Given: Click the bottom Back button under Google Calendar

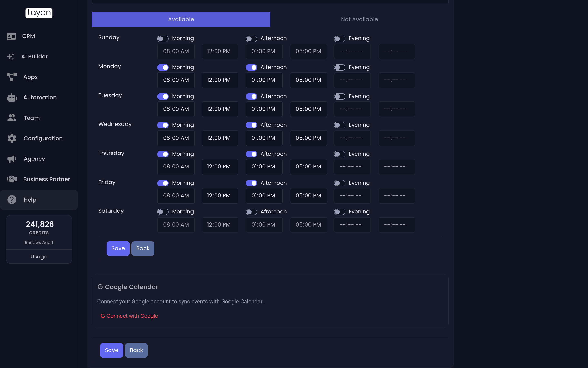Looking at the screenshot, I should click(x=136, y=350).
